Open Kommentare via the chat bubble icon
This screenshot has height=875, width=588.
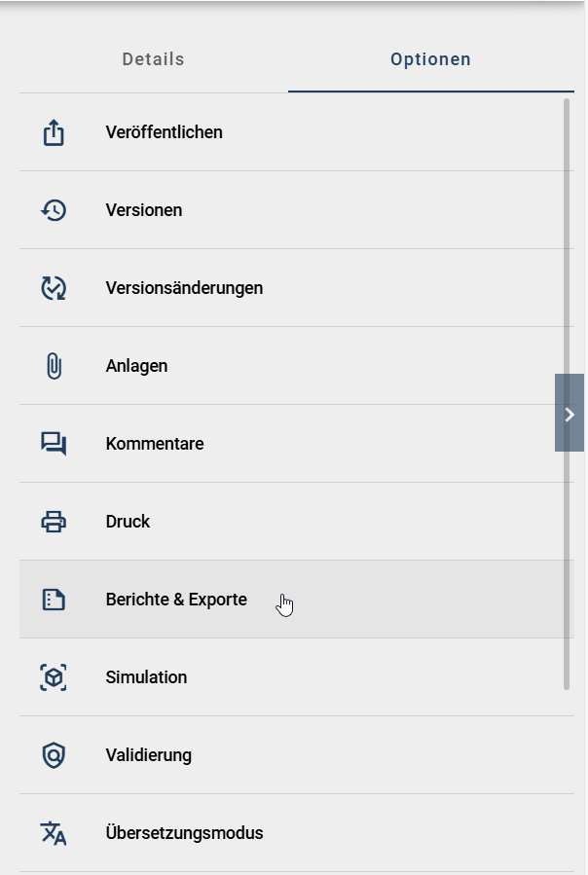54,444
